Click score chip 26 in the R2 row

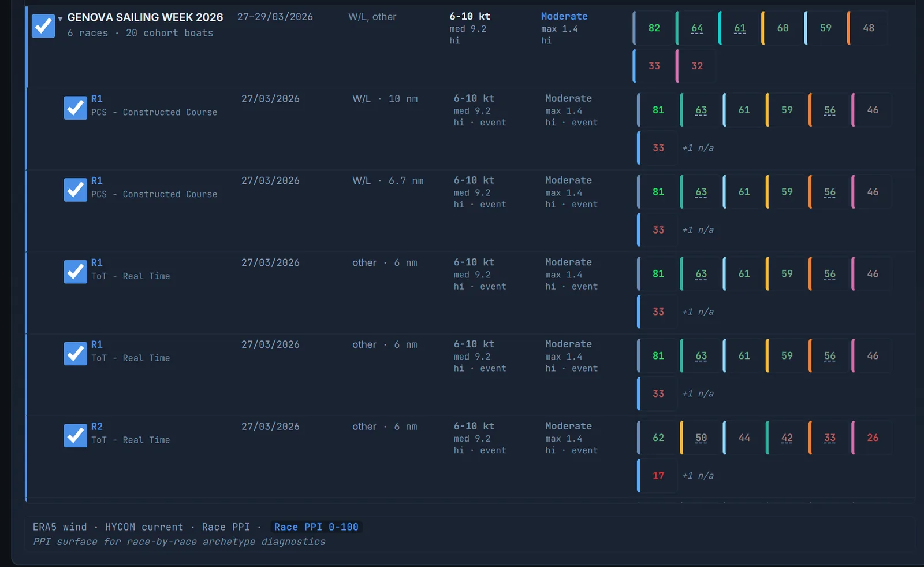(x=872, y=438)
